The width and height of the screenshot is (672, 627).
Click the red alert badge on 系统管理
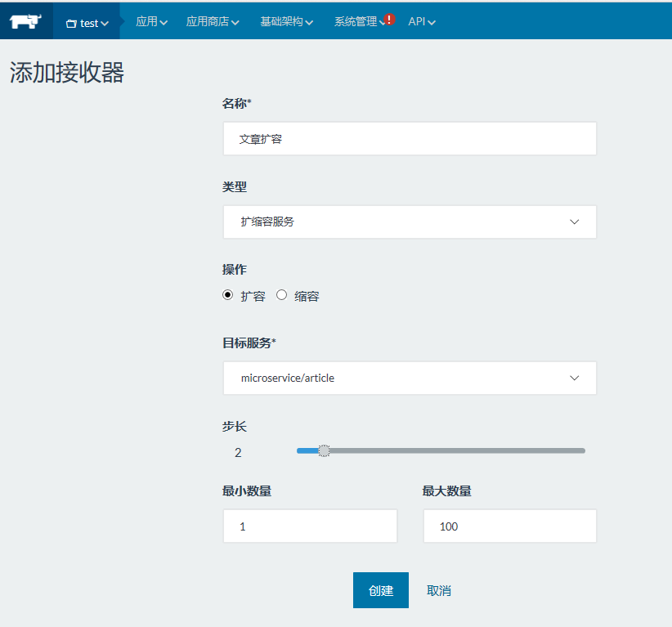pos(390,18)
